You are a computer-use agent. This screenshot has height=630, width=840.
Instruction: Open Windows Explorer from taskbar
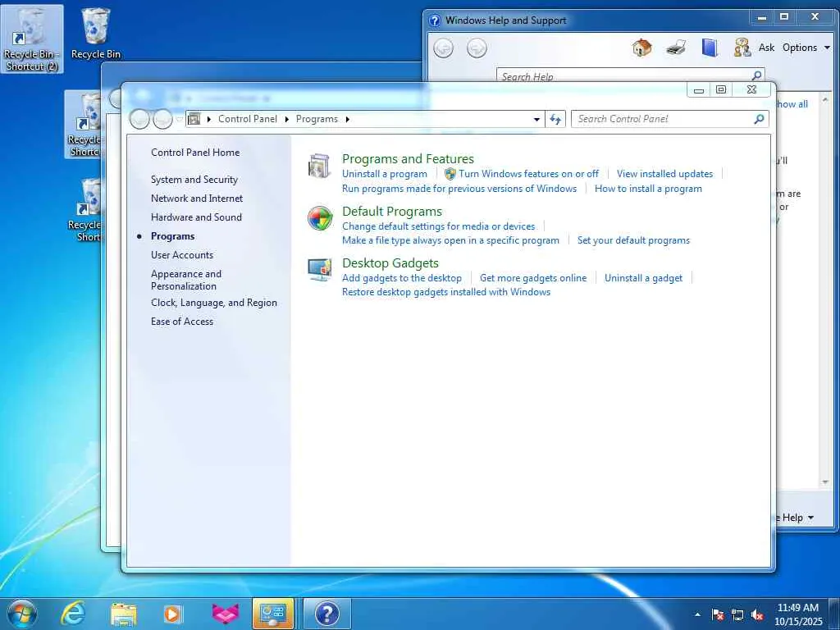coord(123,614)
